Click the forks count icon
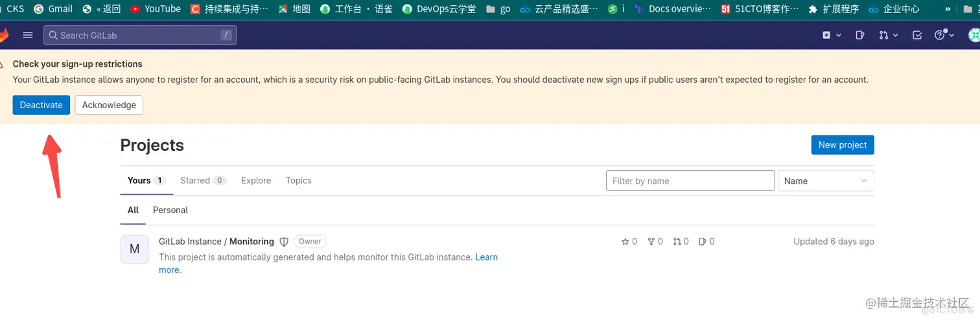 [651, 242]
